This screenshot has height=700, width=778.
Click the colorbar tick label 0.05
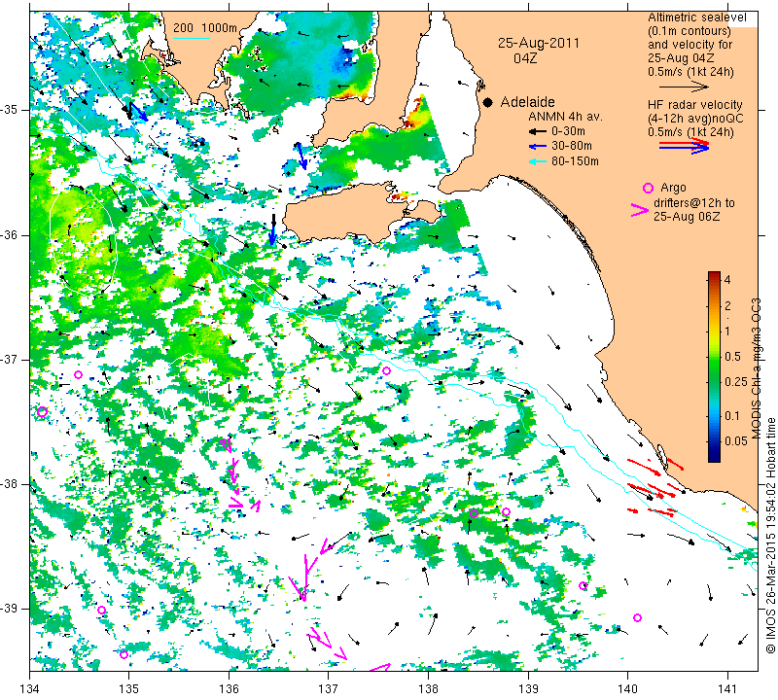pyautogui.click(x=736, y=441)
